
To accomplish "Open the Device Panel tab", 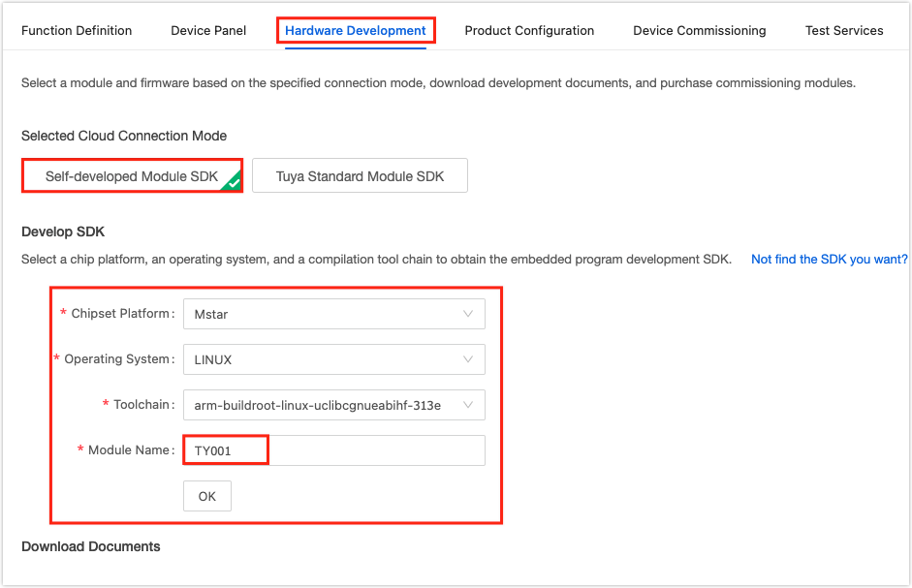I will tap(207, 30).
